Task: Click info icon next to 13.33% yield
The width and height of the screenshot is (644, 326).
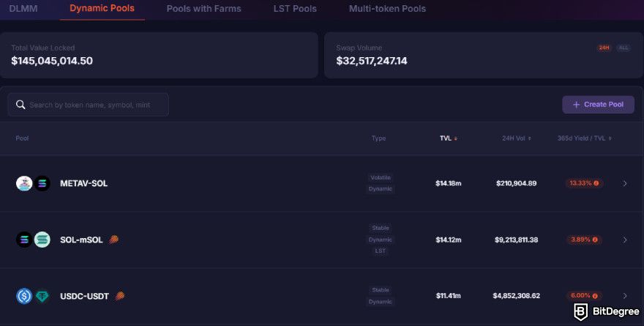Action: coord(596,183)
